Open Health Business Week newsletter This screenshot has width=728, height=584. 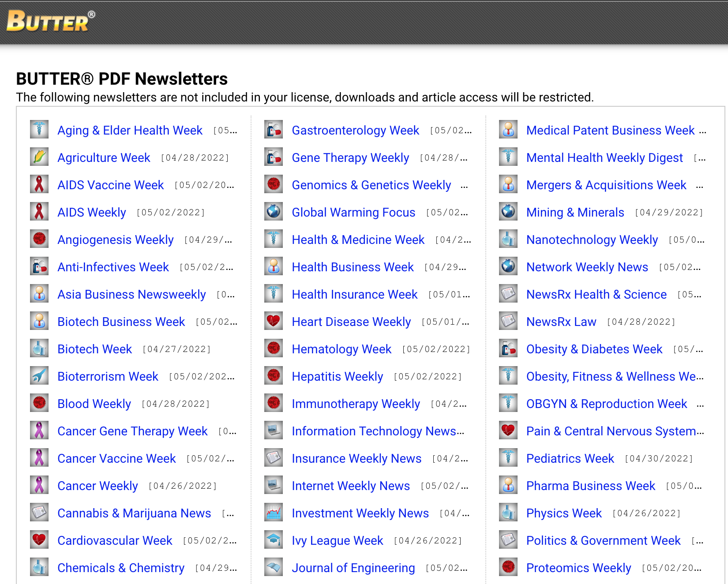point(353,267)
